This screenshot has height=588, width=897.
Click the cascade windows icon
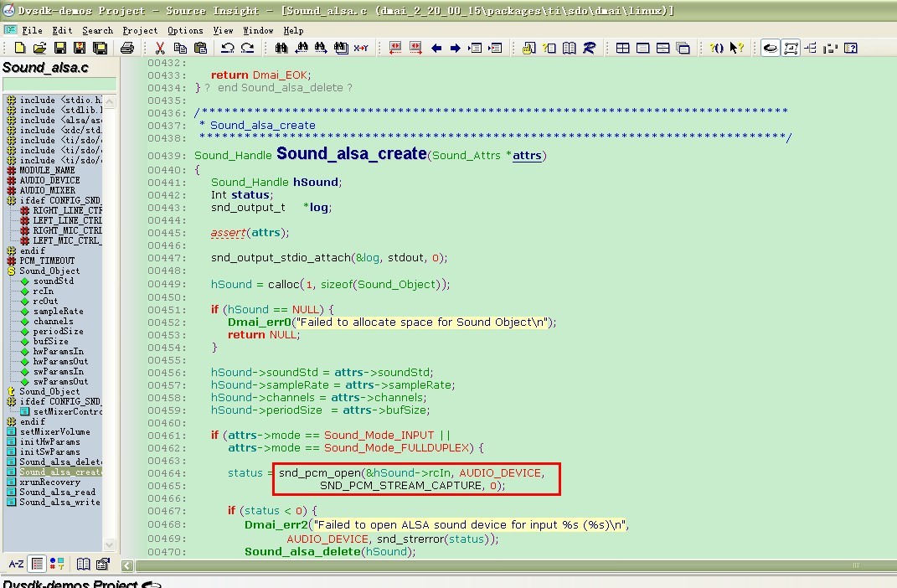683,48
